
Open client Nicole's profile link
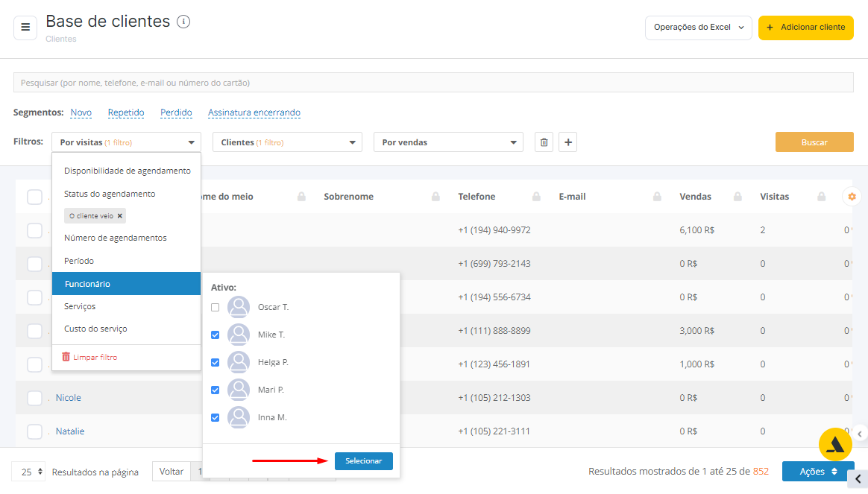pyautogui.click(x=68, y=398)
